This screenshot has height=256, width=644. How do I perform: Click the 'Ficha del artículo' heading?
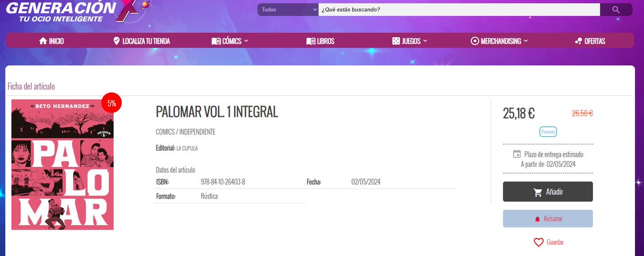tap(31, 86)
